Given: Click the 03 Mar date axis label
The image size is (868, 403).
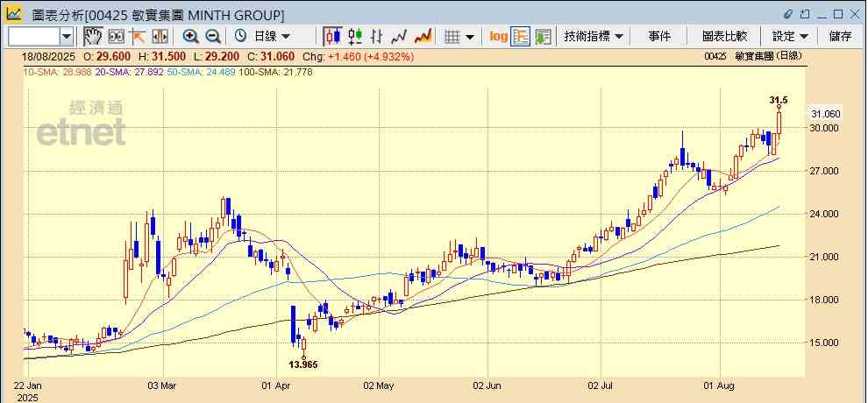Looking at the screenshot, I should [163, 385].
